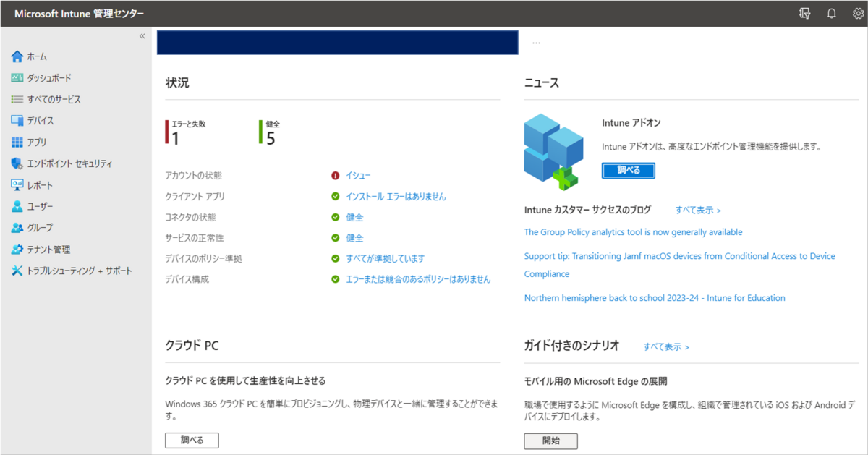
Task: Click the Microsoft Intune 管理センター title
Action: (79, 14)
